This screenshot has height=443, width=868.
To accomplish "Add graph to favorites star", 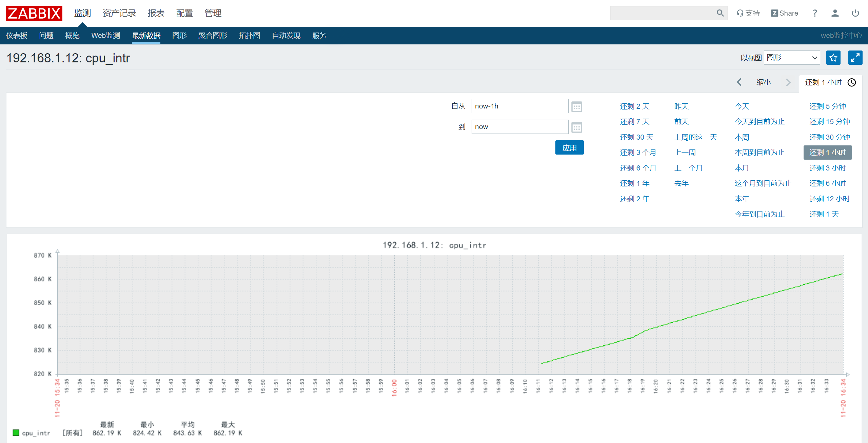I will [x=833, y=58].
